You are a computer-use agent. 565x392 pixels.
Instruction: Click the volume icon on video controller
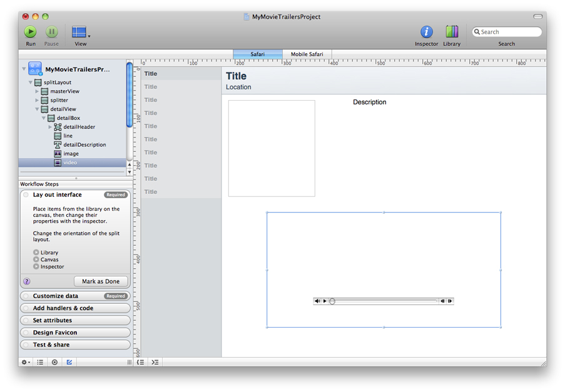[317, 301]
